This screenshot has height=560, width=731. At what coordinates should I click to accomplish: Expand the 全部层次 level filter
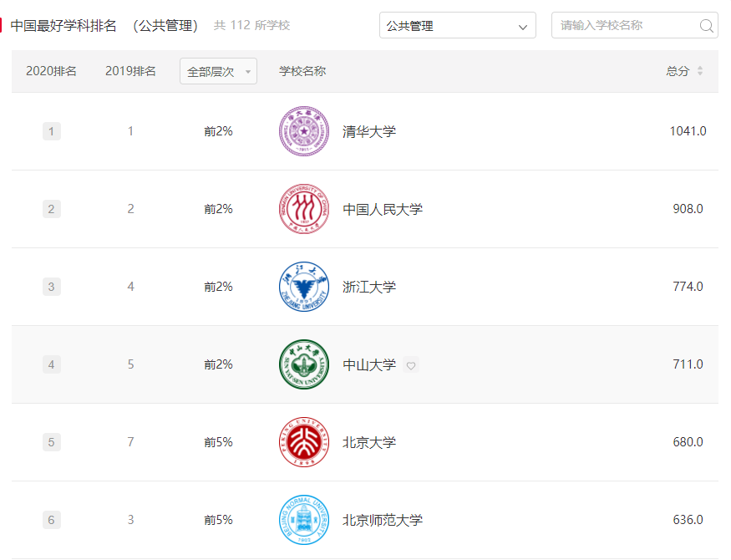218,71
